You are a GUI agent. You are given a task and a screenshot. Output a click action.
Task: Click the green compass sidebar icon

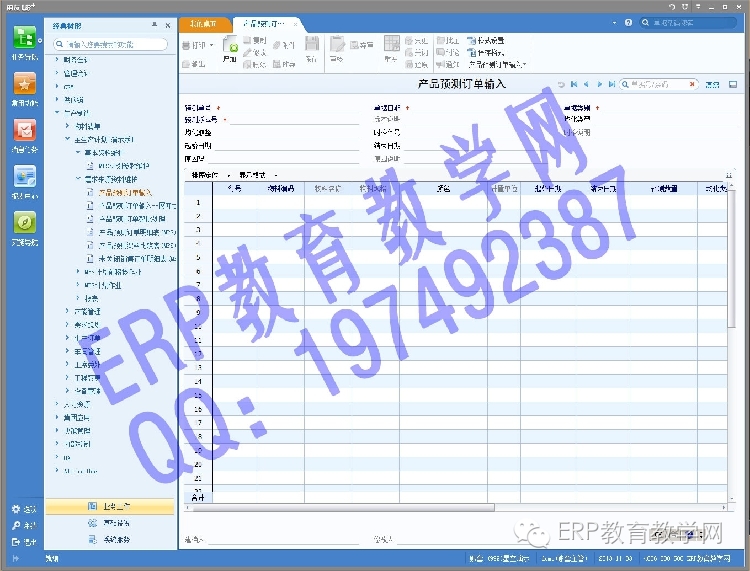point(24,224)
